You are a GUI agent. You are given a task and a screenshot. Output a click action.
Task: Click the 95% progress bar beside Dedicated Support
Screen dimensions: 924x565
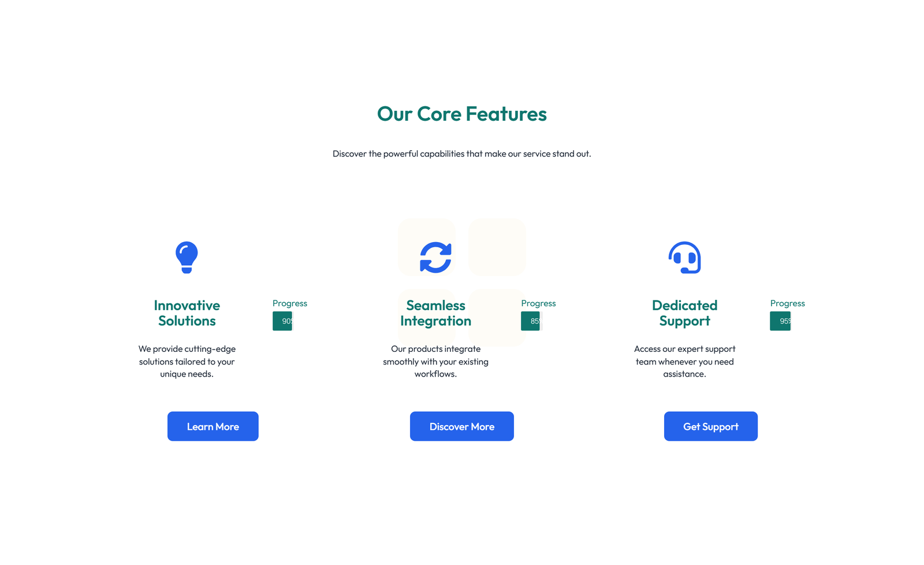(780, 321)
